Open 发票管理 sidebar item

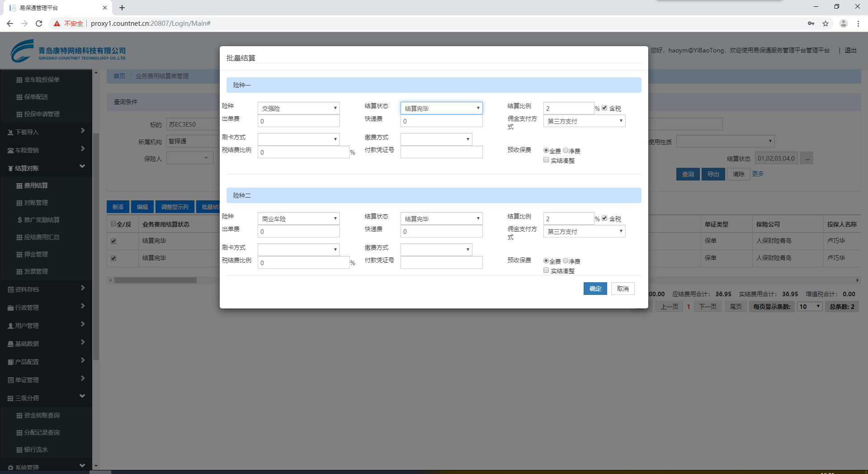pos(36,271)
